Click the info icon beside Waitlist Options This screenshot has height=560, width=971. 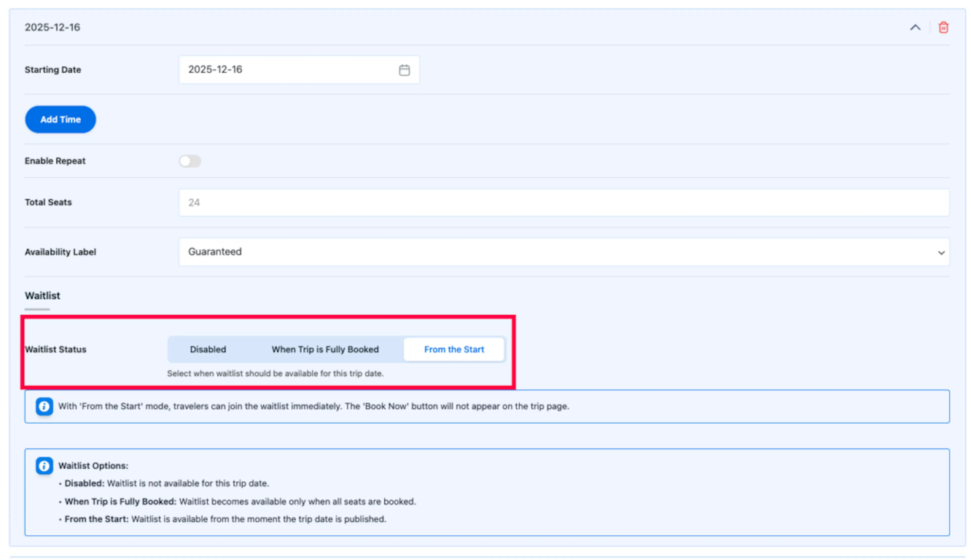44,465
